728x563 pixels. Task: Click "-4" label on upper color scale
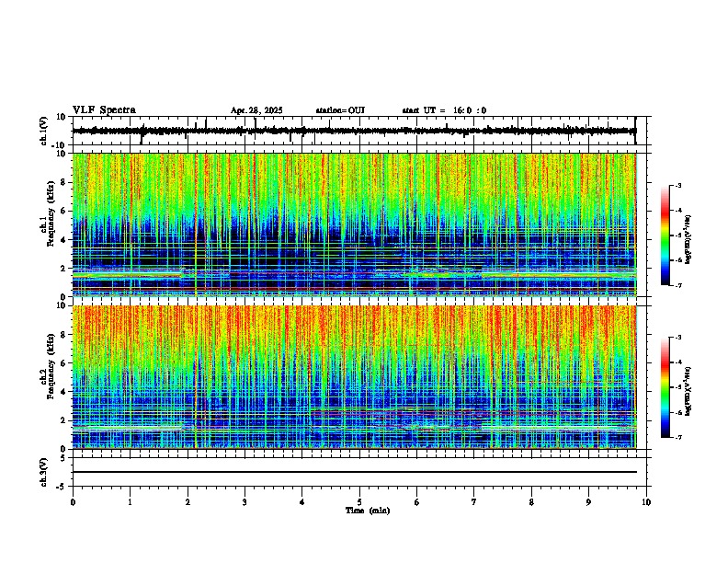tap(677, 211)
